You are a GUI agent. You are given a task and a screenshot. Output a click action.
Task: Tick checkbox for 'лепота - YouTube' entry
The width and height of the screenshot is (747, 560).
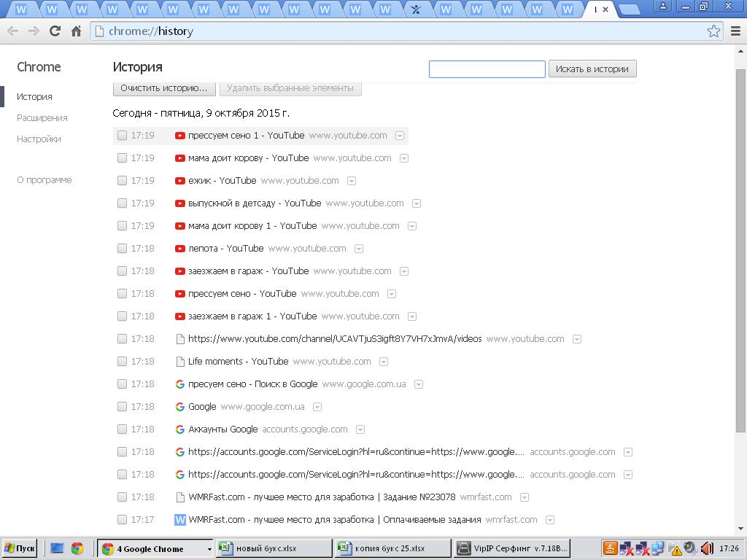pos(122,249)
